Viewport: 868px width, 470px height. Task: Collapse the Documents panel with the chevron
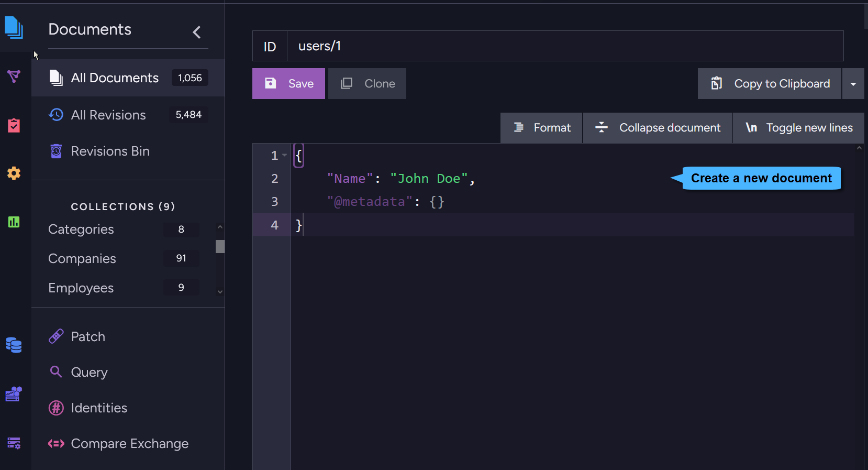point(197,32)
